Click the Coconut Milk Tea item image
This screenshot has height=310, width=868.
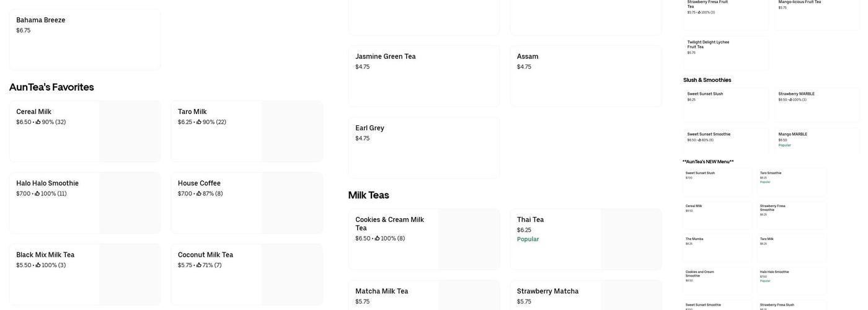[x=291, y=274]
